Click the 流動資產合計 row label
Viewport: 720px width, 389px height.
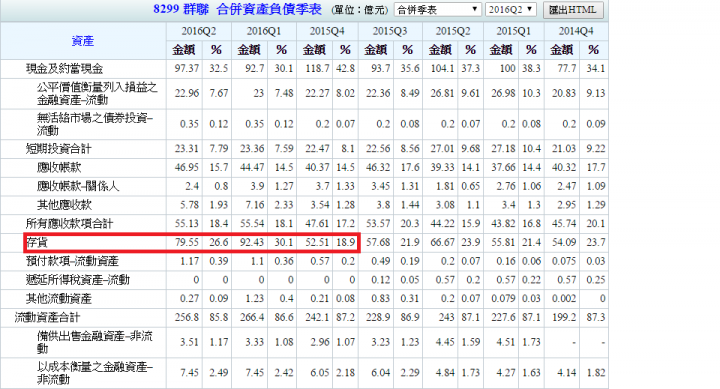(47, 317)
